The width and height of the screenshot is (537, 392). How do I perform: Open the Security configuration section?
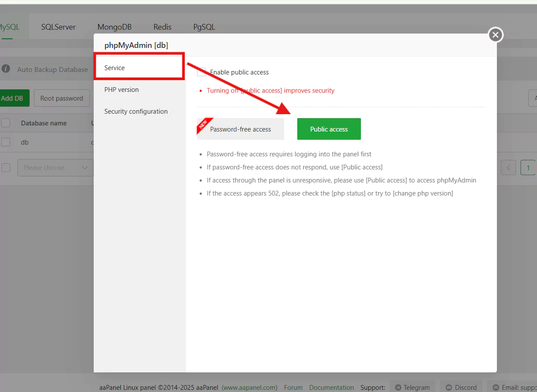click(140, 112)
